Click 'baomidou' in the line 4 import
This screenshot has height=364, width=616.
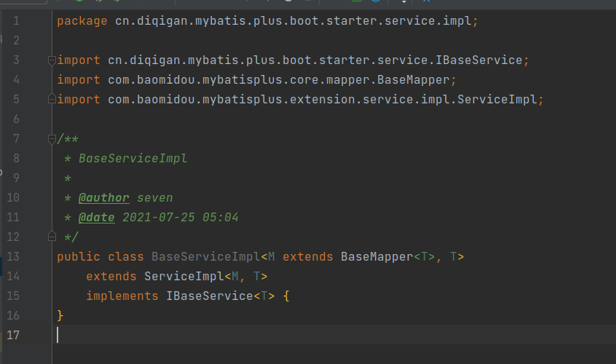click(x=166, y=79)
